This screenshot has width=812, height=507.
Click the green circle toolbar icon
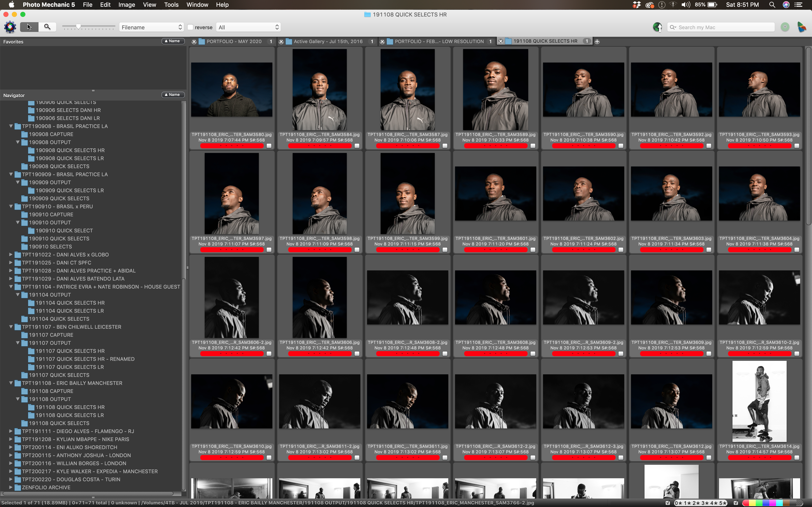click(785, 27)
